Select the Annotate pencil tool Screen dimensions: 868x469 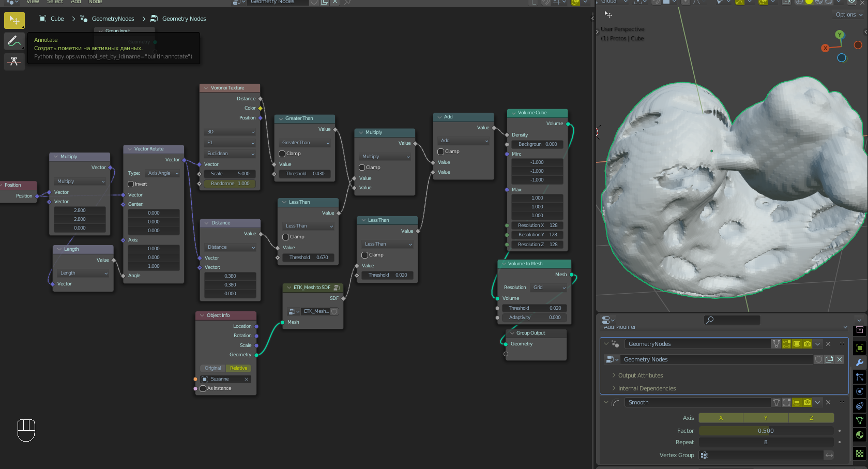coord(14,41)
